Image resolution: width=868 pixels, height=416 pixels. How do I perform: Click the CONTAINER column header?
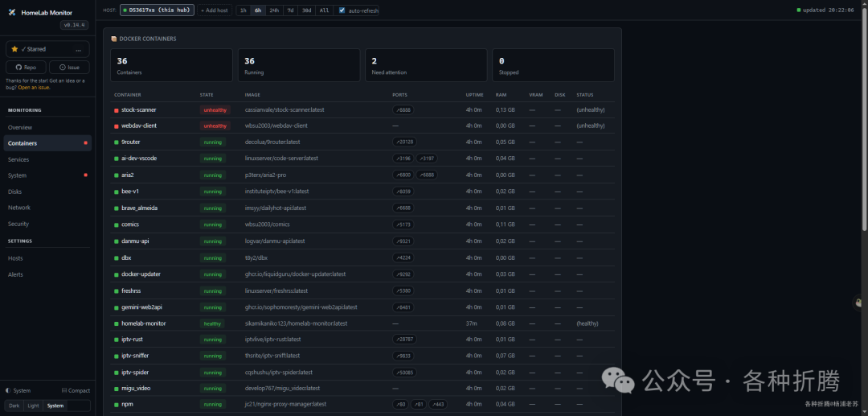coord(127,95)
